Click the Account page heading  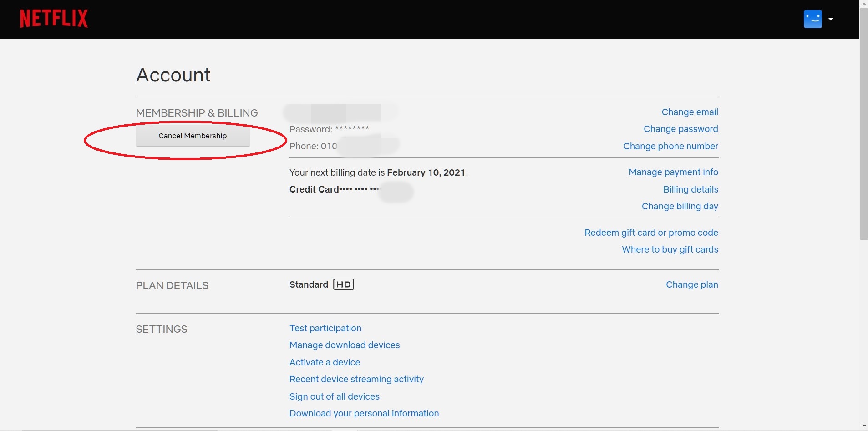(173, 75)
